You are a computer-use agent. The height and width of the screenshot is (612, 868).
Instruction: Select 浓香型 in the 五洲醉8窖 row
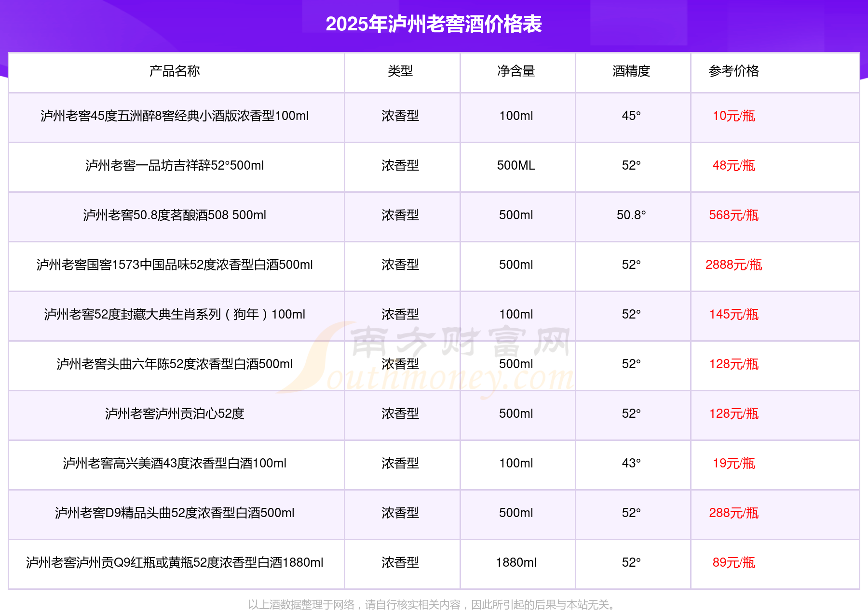coord(400,116)
